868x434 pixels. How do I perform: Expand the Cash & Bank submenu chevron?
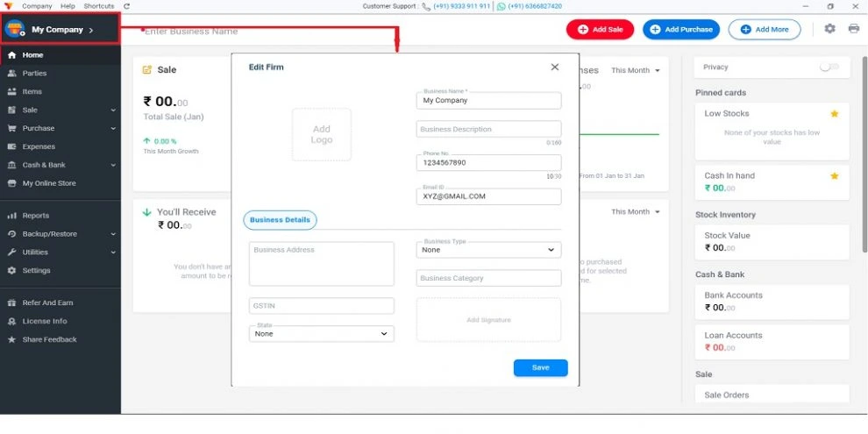[x=113, y=165]
